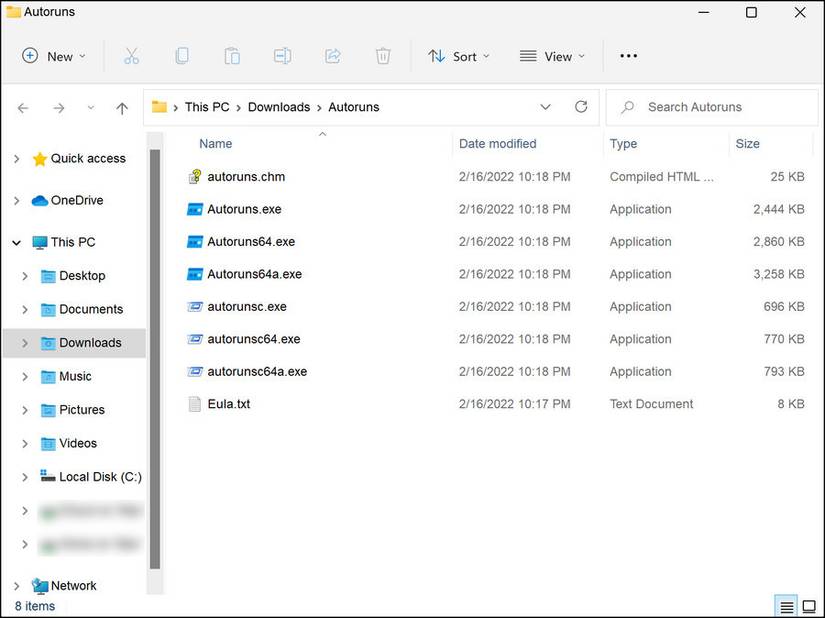Click the Delete trash icon

[x=383, y=56]
